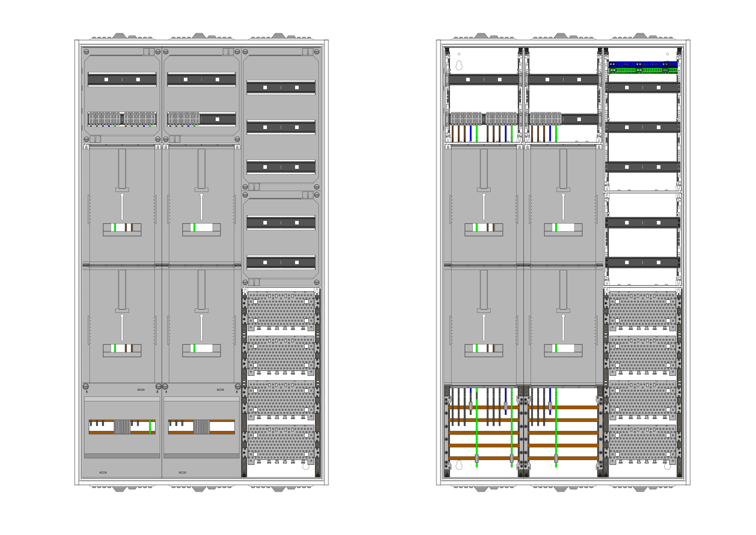Select the keyhole mounting slot top-left of right cabinet
This screenshot has width=756, height=535.
459,65
